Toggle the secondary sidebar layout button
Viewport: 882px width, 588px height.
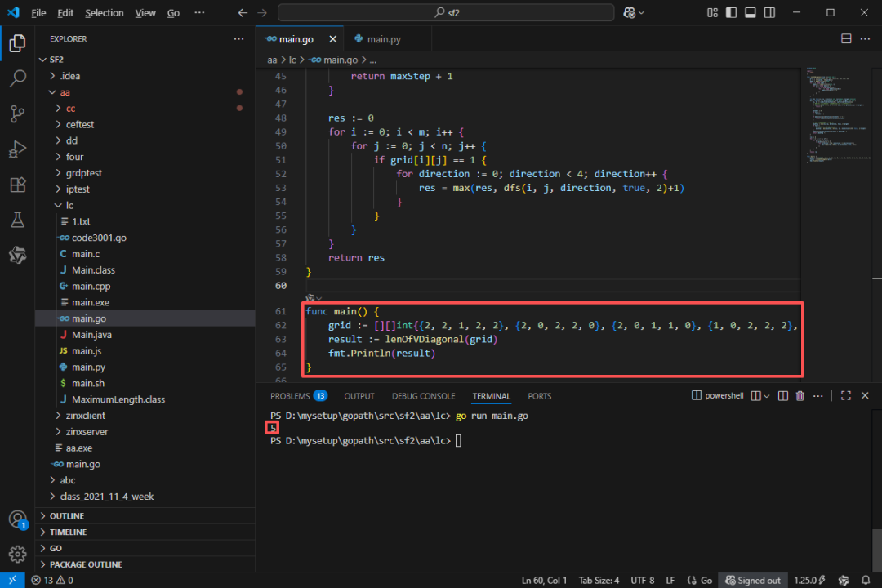(x=768, y=13)
